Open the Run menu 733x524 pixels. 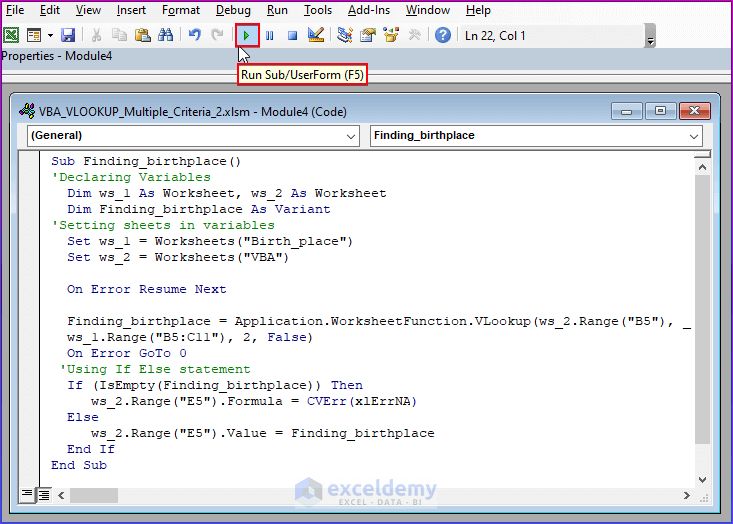point(277,10)
